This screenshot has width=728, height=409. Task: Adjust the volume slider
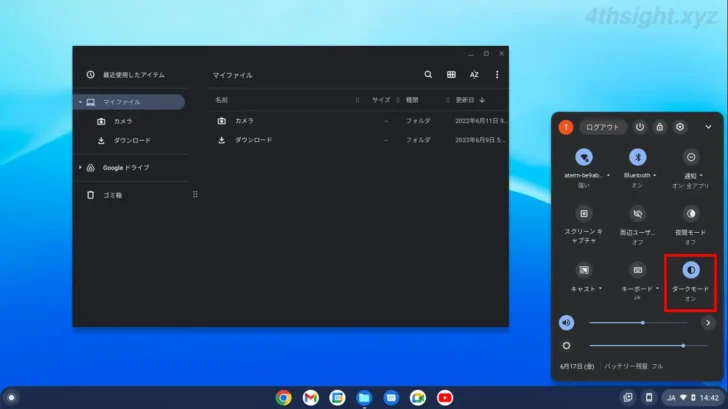(x=639, y=323)
